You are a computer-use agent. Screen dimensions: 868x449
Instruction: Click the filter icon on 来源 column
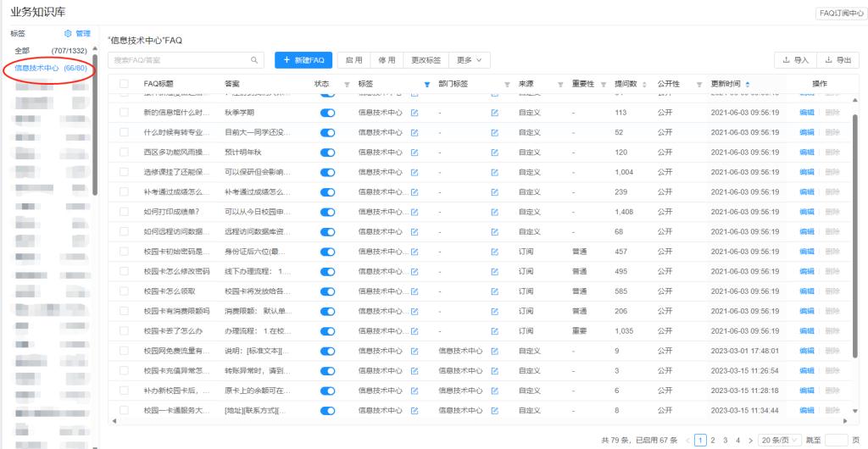[x=560, y=84]
